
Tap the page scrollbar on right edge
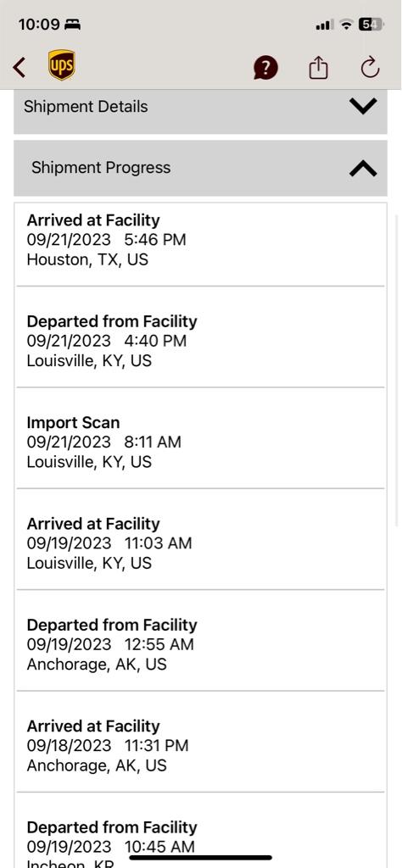(x=396, y=370)
